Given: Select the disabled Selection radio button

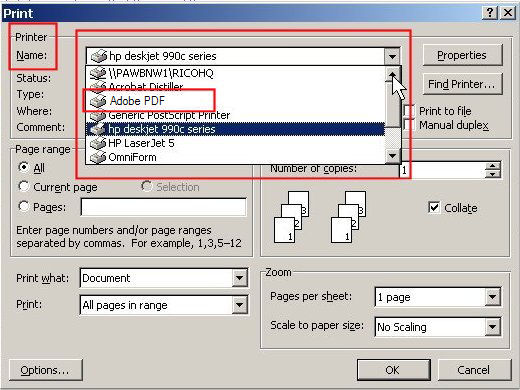Looking at the screenshot, I should [x=146, y=186].
